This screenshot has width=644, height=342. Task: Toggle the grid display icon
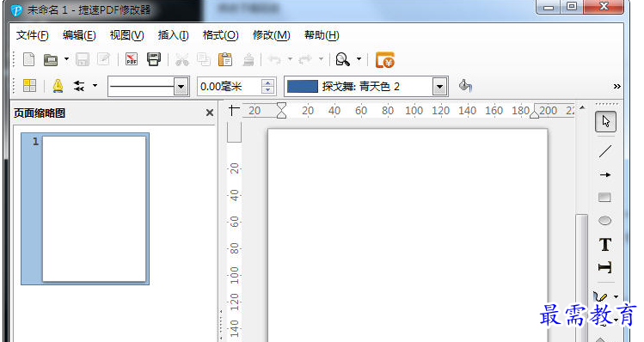click(x=29, y=86)
